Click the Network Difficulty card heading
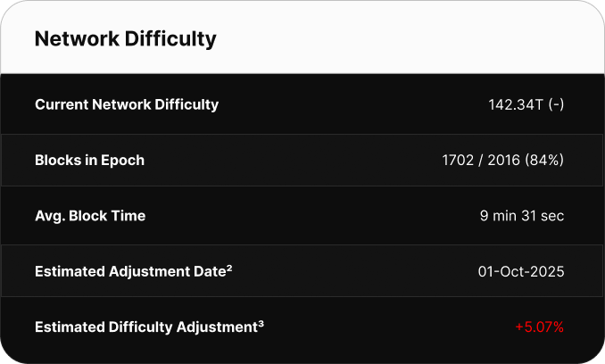The height and width of the screenshot is (364, 605). [125, 39]
